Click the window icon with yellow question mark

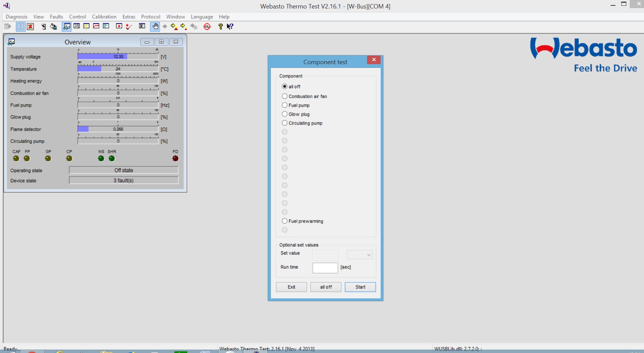pyautogui.click(x=86, y=26)
